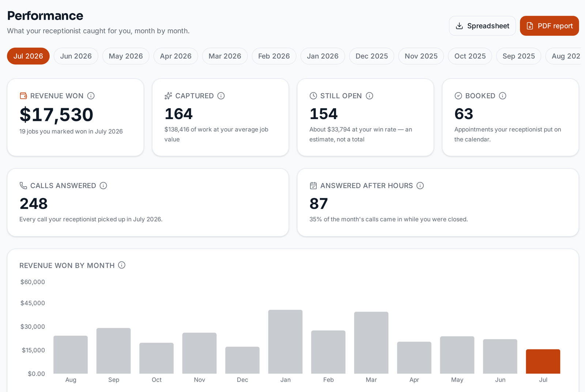Click the $30,000 axis label
Viewport: 585px width, 392px height.
click(33, 327)
